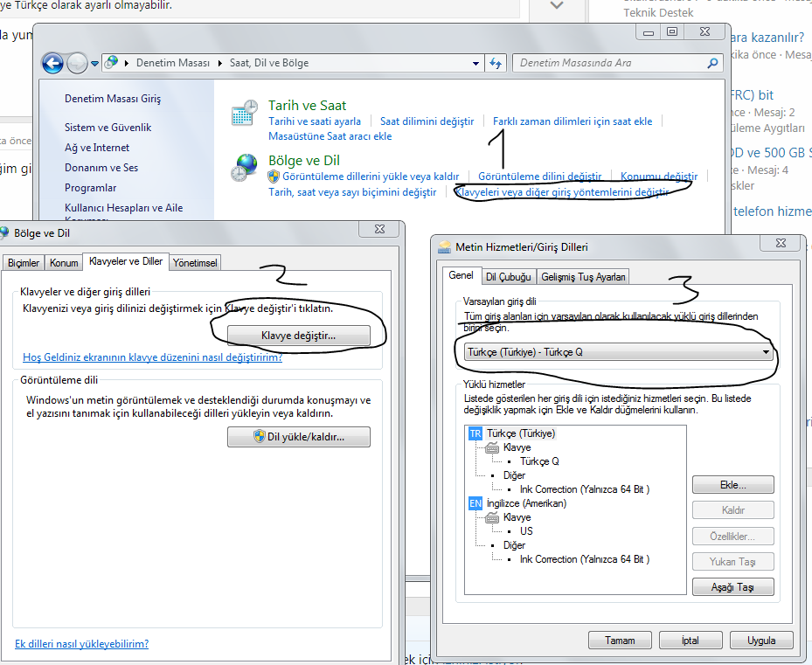Click keyboard icon under İngilizce (Amerikan)

point(492,518)
